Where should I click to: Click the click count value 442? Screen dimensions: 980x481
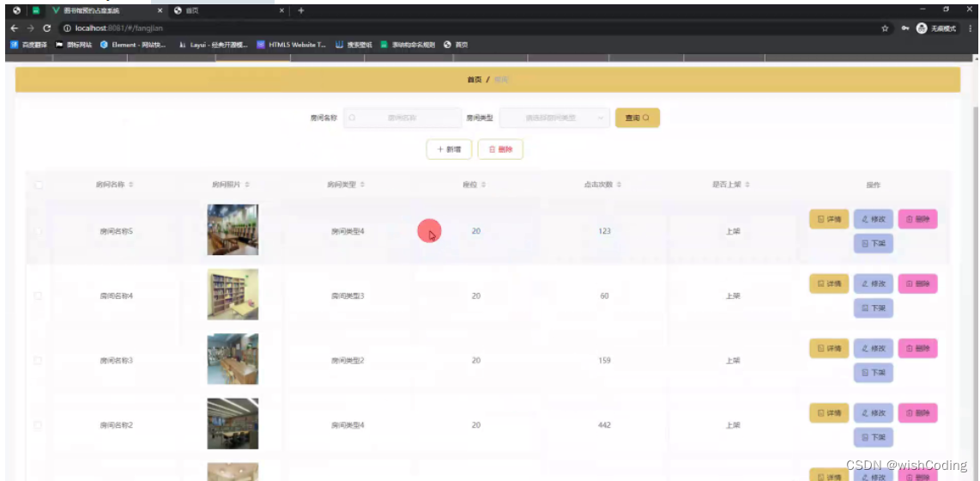[x=604, y=424]
